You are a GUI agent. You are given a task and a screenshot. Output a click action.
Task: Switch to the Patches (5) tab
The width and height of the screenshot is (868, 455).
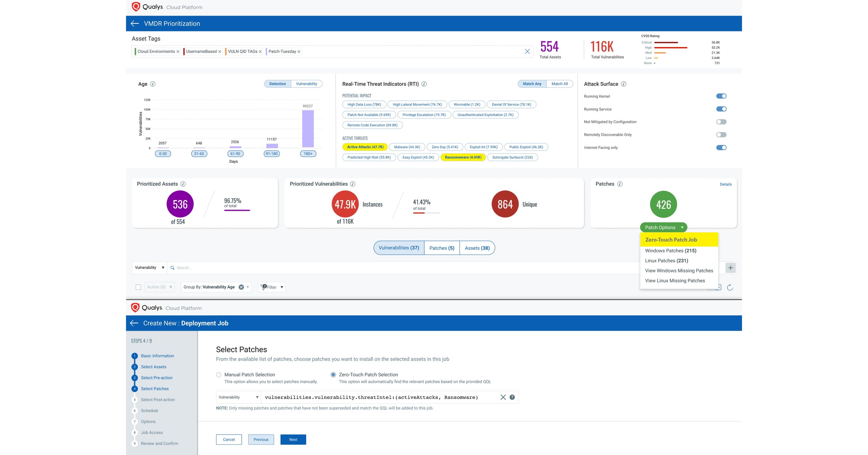pos(442,247)
